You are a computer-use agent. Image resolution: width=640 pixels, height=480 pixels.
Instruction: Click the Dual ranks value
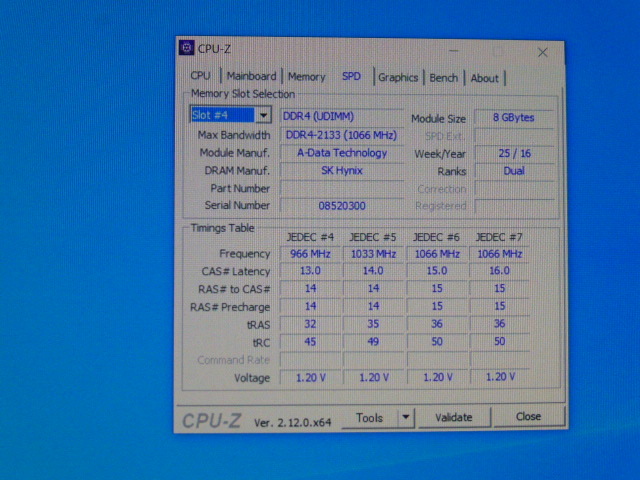(x=513, y=171)
